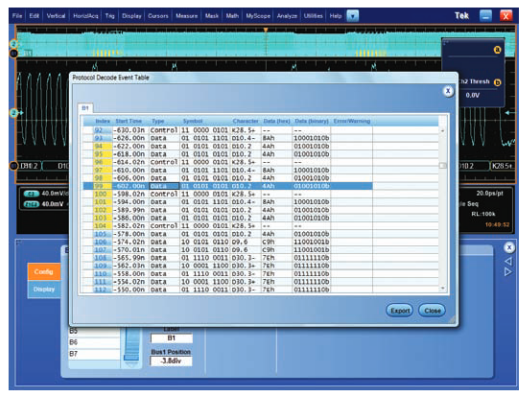Click the Export button in event table

click(x=400, y=310)
